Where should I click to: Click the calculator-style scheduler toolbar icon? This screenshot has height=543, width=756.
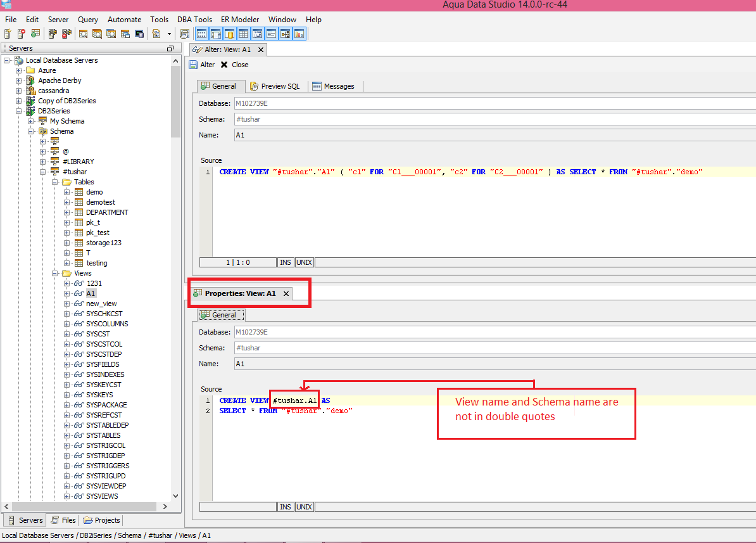[184, 34]
